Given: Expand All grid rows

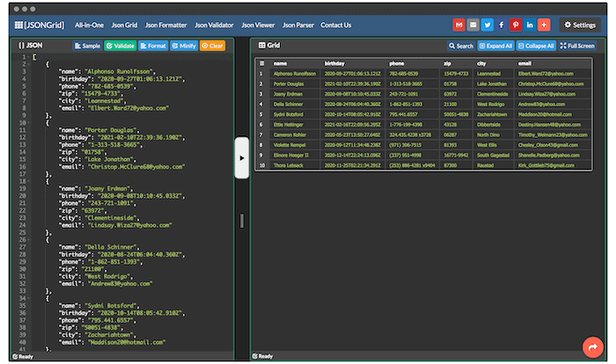Looking at the screenshot, I should [x=495, y=46].
